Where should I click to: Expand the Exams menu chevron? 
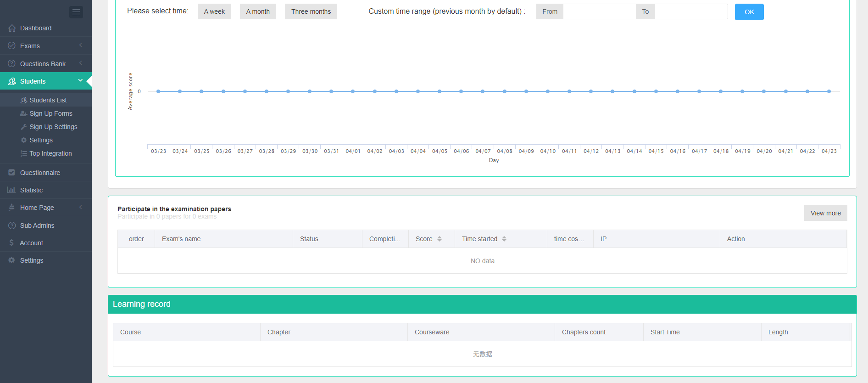[x=81, y=45]
